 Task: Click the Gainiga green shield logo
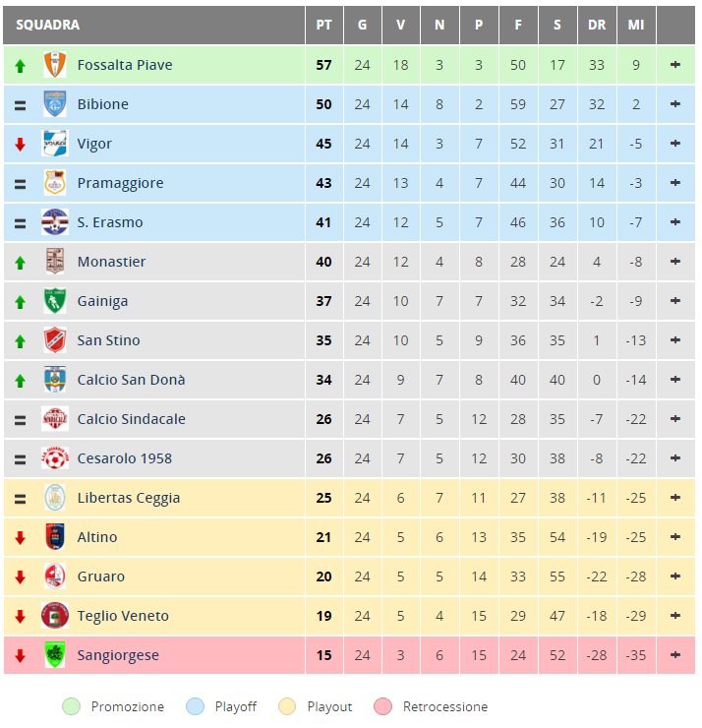(x=55, y=301)
